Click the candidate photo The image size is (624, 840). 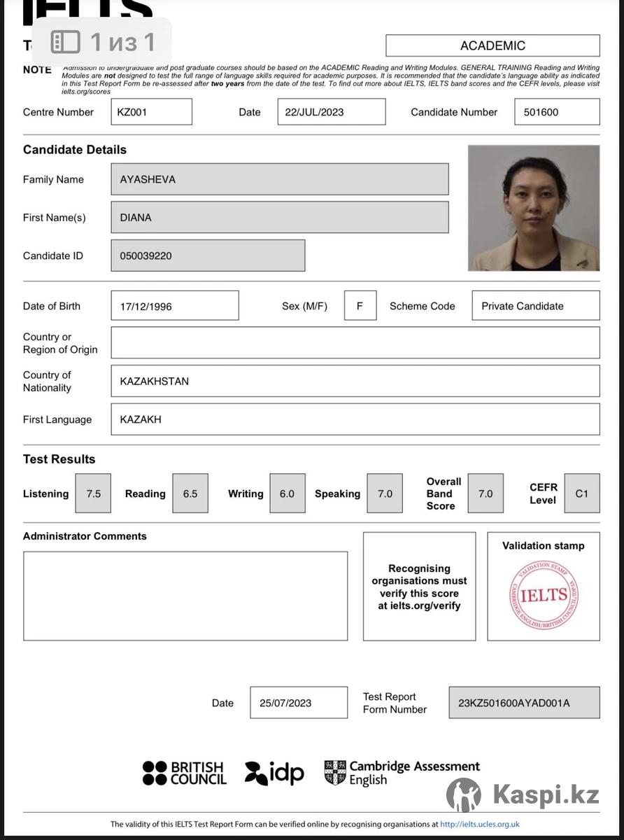pyautogui.click(x=533, y=208)
